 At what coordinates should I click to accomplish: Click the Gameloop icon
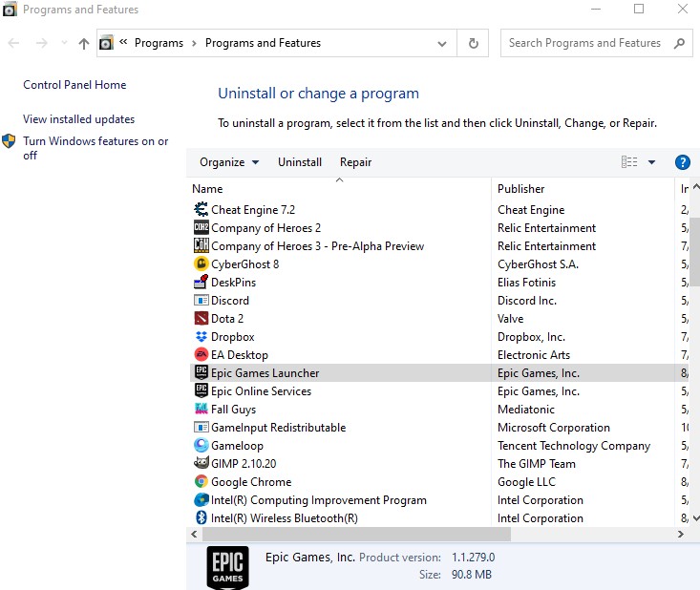201,446
